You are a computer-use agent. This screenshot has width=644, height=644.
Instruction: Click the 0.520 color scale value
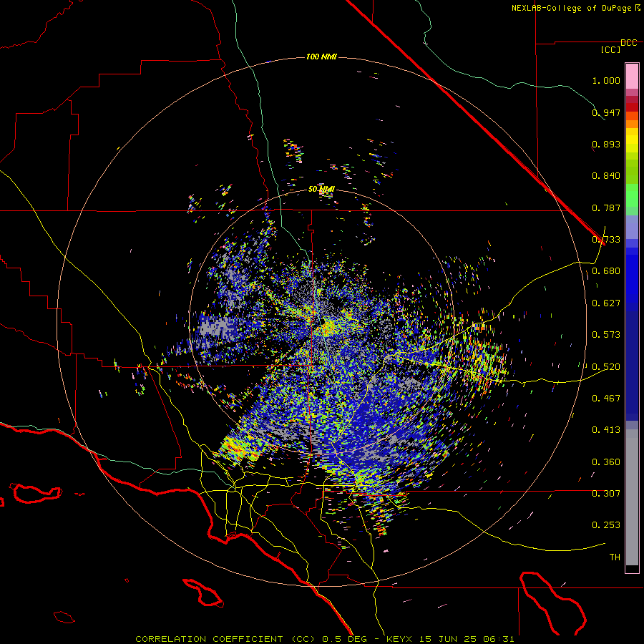(606, 367)
